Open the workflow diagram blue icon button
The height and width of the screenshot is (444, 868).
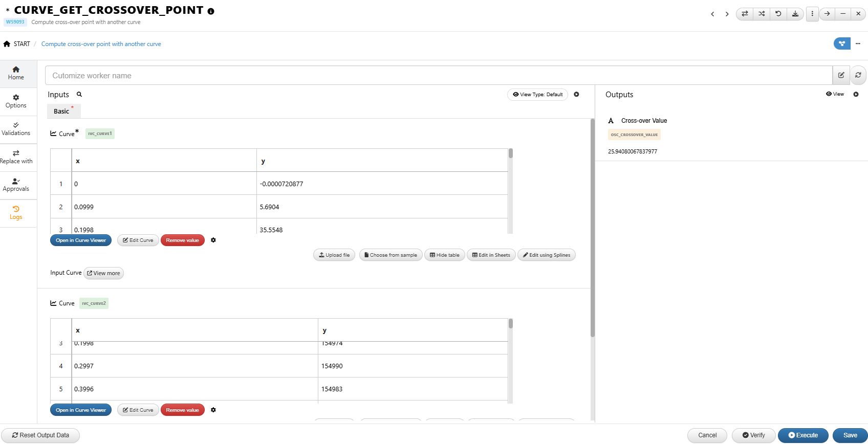point(842,43)
